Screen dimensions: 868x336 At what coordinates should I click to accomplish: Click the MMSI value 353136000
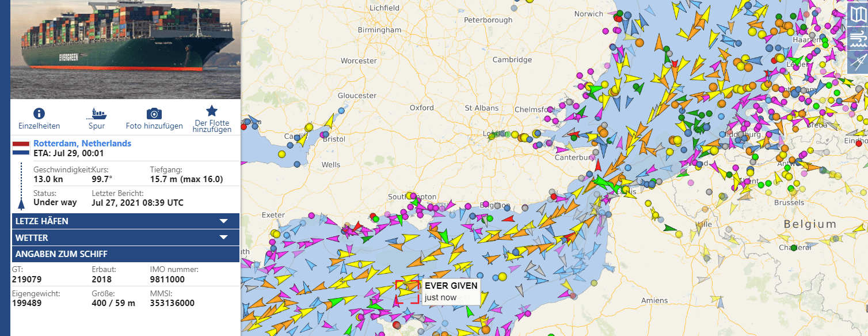point(172,303)
